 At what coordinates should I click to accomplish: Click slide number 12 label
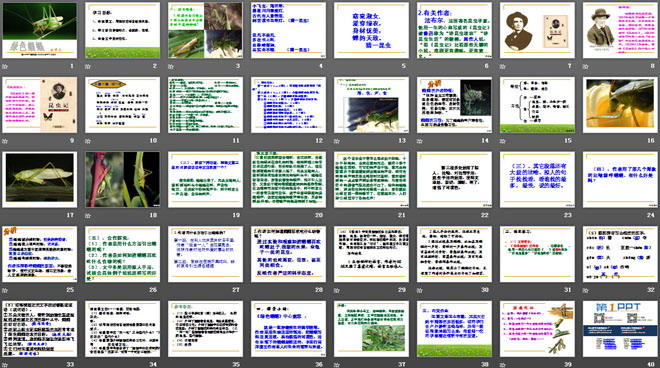point(319,141)
